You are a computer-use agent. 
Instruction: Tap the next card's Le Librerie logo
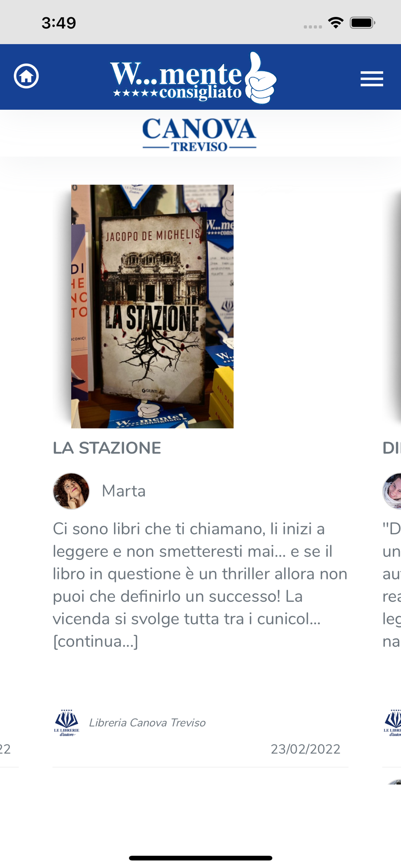pyautogui.click(x=392, y=723)
